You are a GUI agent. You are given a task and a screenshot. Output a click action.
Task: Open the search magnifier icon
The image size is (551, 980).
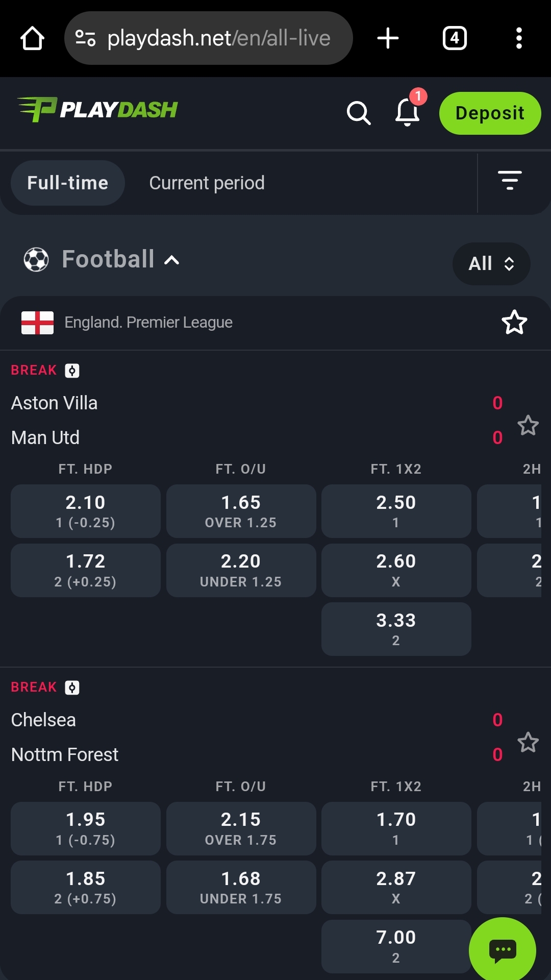pos(358,113)
